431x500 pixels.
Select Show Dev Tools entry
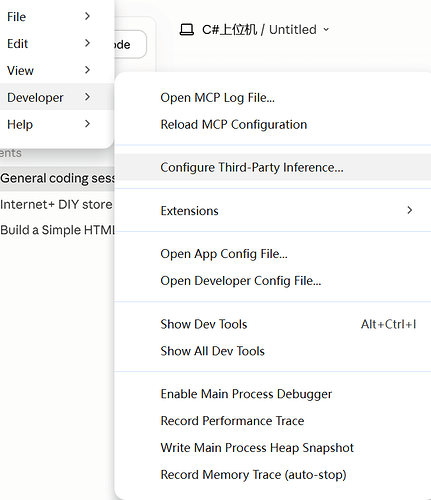[273, 324]
